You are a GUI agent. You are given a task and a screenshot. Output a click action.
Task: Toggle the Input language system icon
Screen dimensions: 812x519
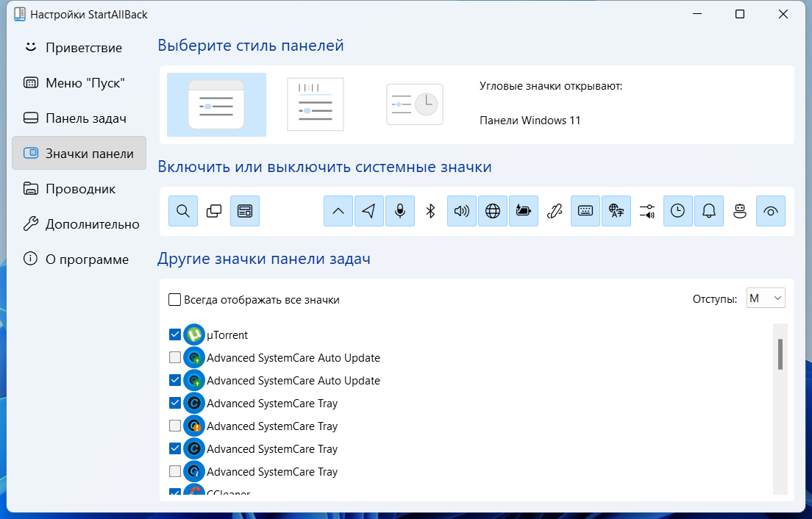616,211
